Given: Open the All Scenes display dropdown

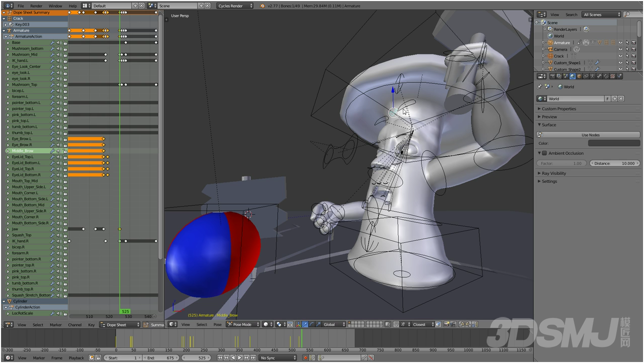Looking at the screenshot, I should pyautogui.click(x=602, y=15).
